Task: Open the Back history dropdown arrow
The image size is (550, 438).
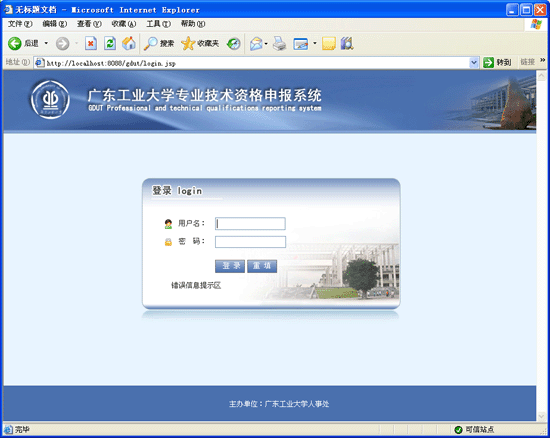Action: [x=46, y=43]
